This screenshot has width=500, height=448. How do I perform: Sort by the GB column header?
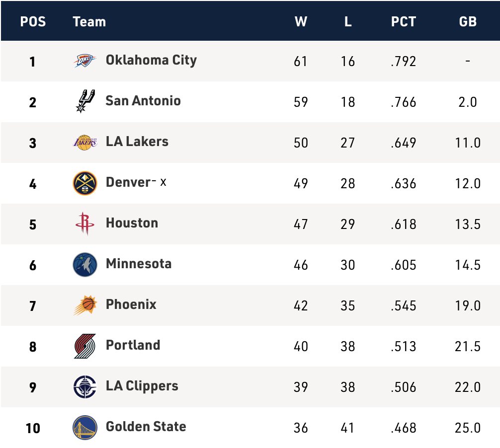[x=468, y=21]
